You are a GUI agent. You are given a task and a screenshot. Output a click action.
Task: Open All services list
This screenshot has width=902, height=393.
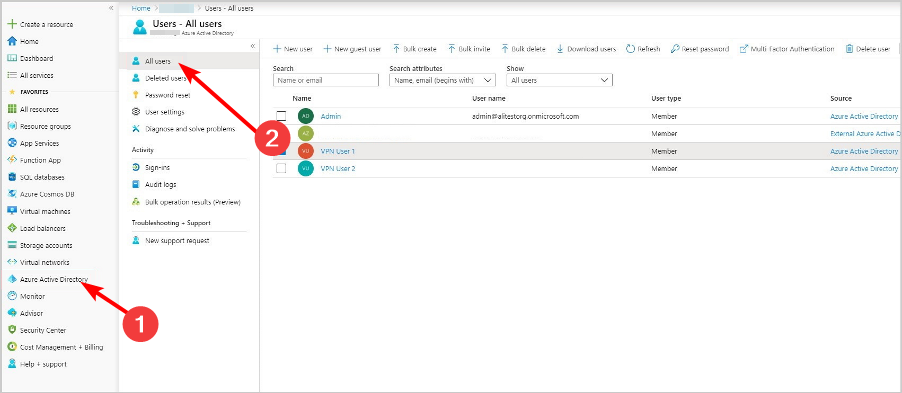[x=36, y=75]
